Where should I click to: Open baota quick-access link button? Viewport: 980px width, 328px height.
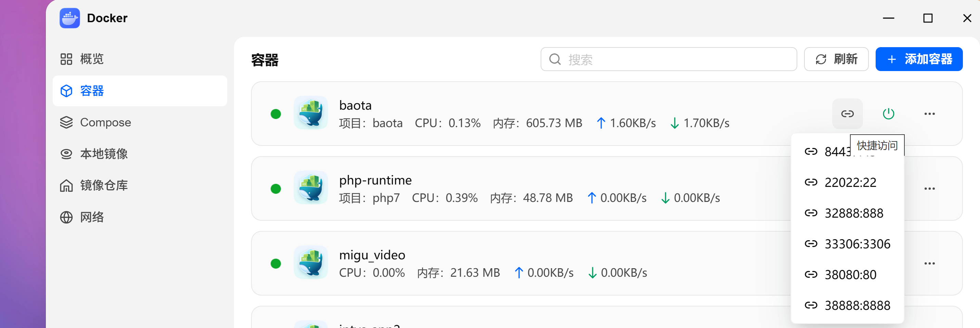click(x=847, y=114)
